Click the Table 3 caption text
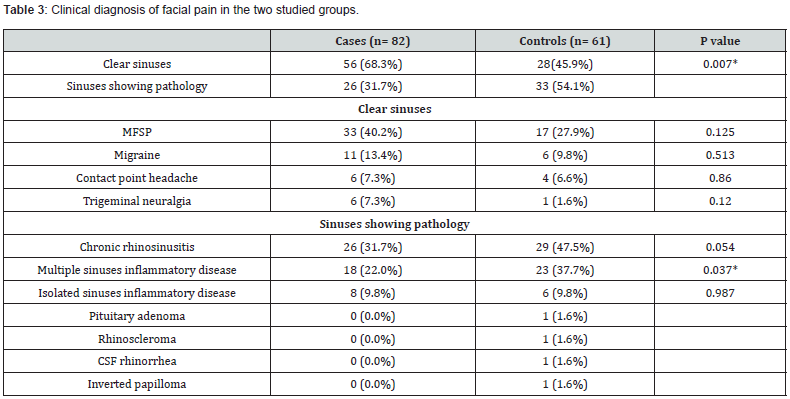Image resolution: width=790 pixels, height=399 pixels. (181, 10)
